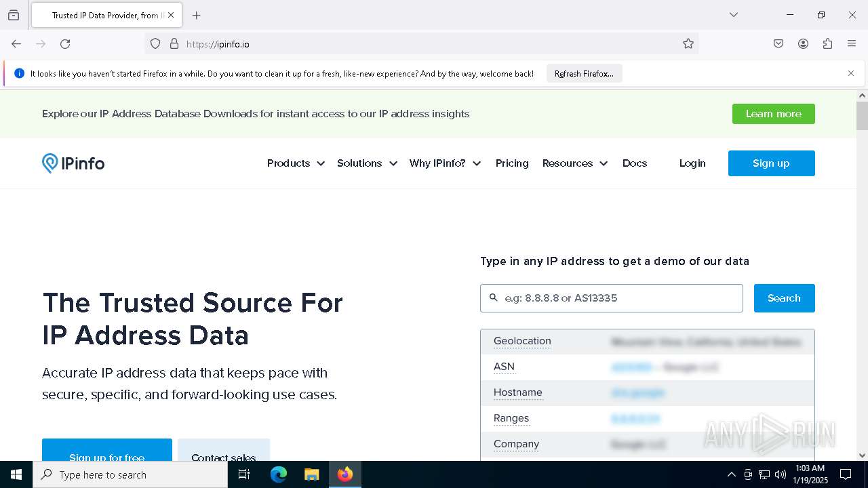This screenshot has width=868, height=488.
Task: Open the Firefox hamburger menu
Action: click(x=852, y=44)
